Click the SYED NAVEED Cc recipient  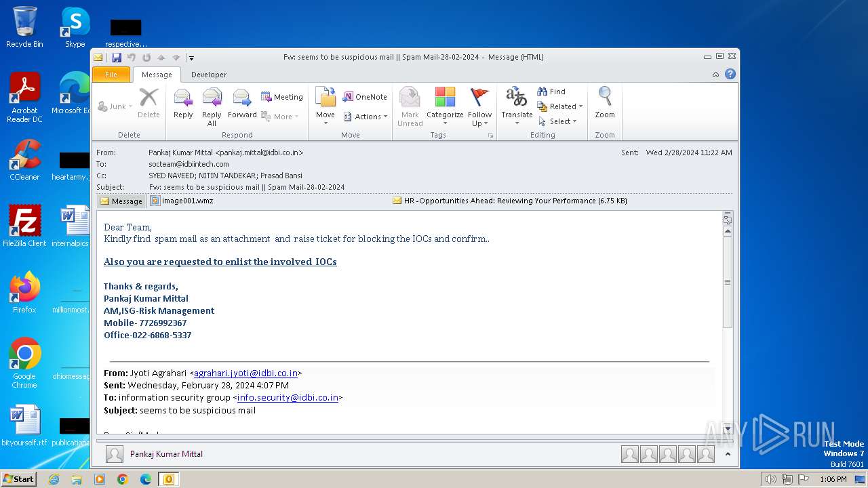point(172,176)
